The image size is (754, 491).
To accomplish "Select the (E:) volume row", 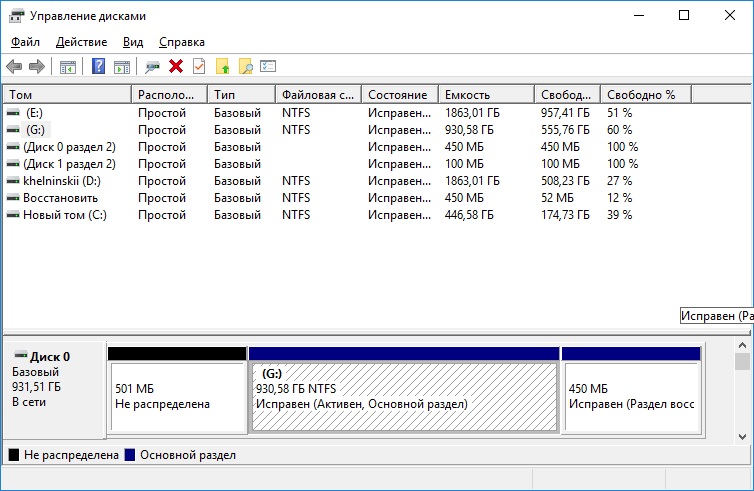I will click(377, 113).
